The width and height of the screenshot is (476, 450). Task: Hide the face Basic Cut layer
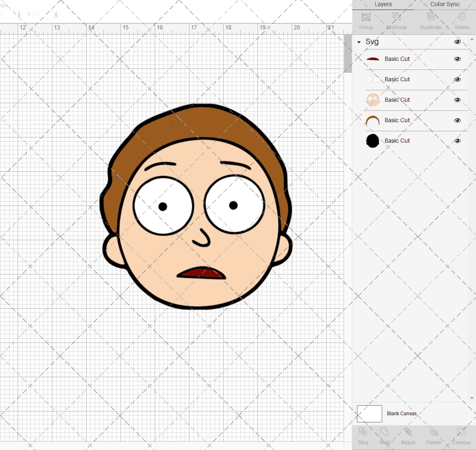click(457, 100)
